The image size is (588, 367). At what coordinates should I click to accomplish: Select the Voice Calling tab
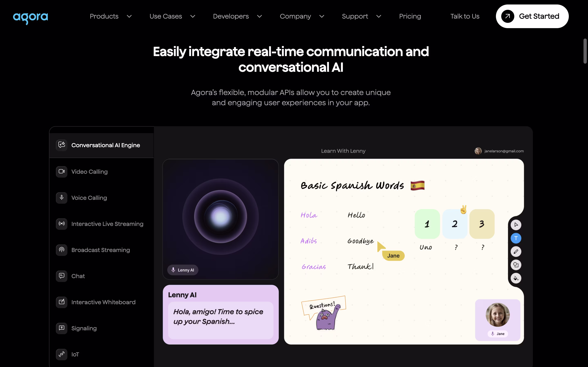89,198
